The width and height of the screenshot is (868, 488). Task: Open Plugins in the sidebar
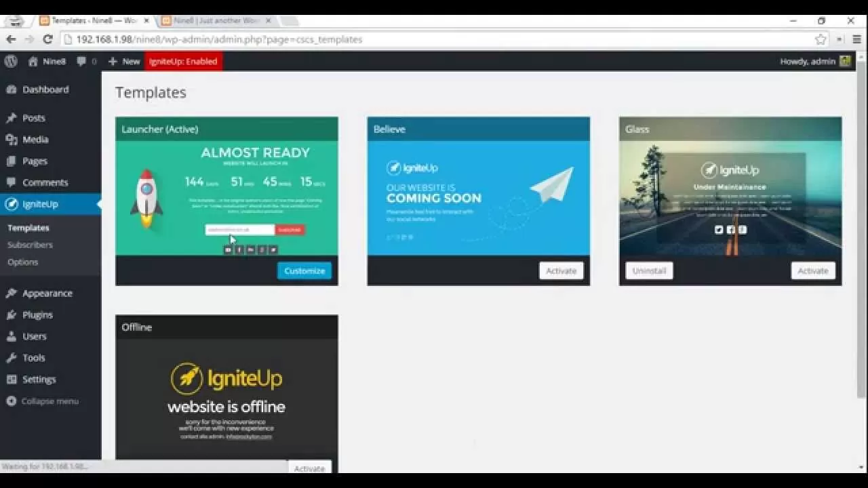point(37,315)
